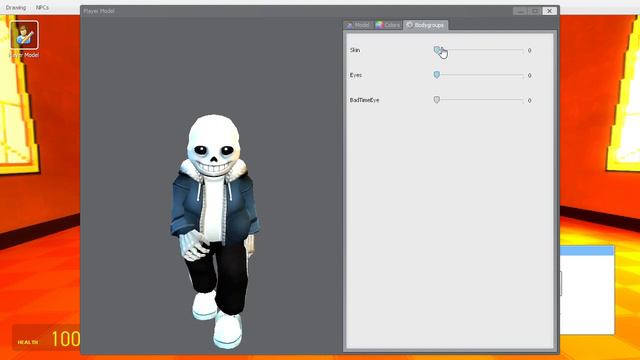
Task: Open the NPCs menu
Action: pos(42,8)
